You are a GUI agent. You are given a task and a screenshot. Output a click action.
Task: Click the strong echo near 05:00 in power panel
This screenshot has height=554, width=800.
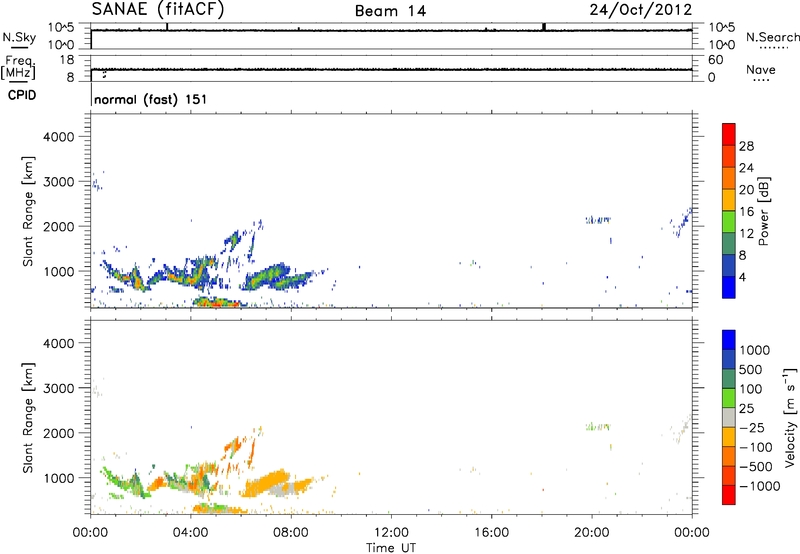point(217,302)
